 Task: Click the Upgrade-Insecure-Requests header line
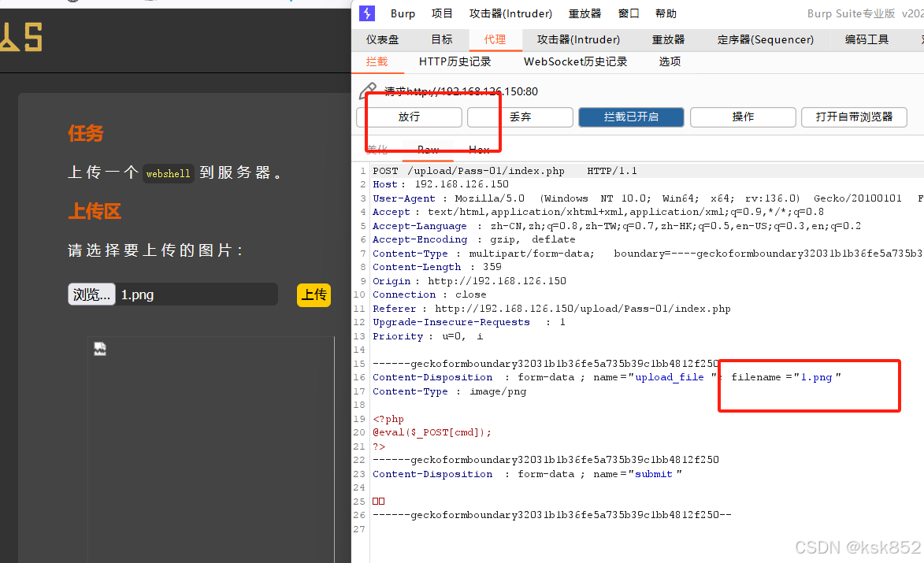click(469, 322)
